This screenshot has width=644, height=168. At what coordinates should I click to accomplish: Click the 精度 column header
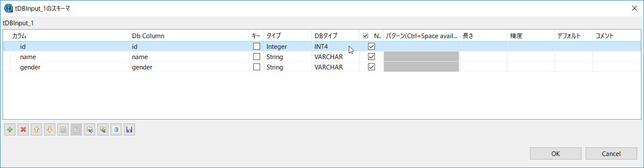point(531,36)
